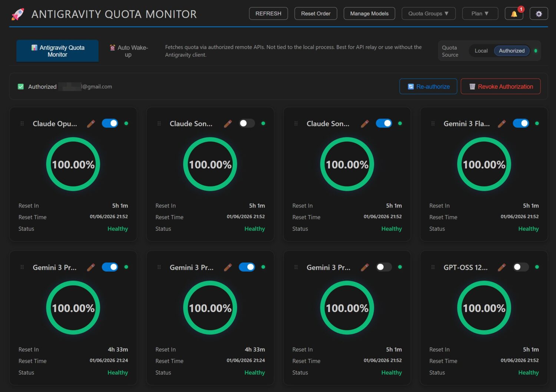
Task: Turn off the Gemini 3 Flash toggle
Action: pyautogui.click(x=521, y=123)
